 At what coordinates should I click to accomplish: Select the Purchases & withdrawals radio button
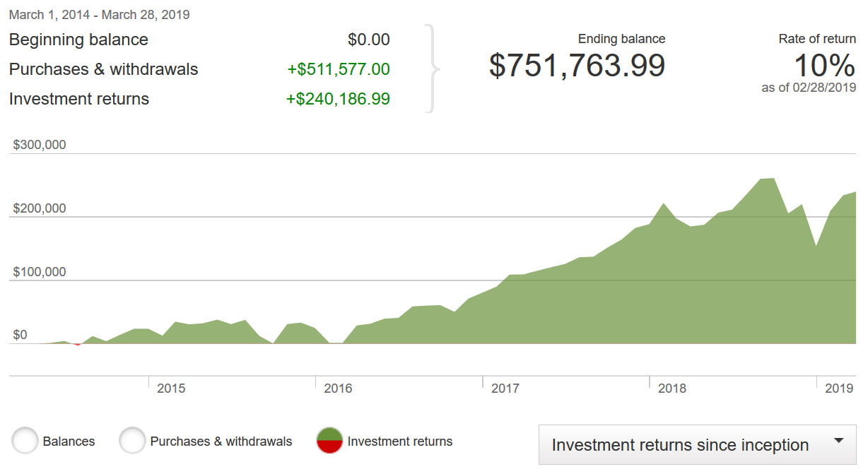pyautogui.click(x=132, y=441)
